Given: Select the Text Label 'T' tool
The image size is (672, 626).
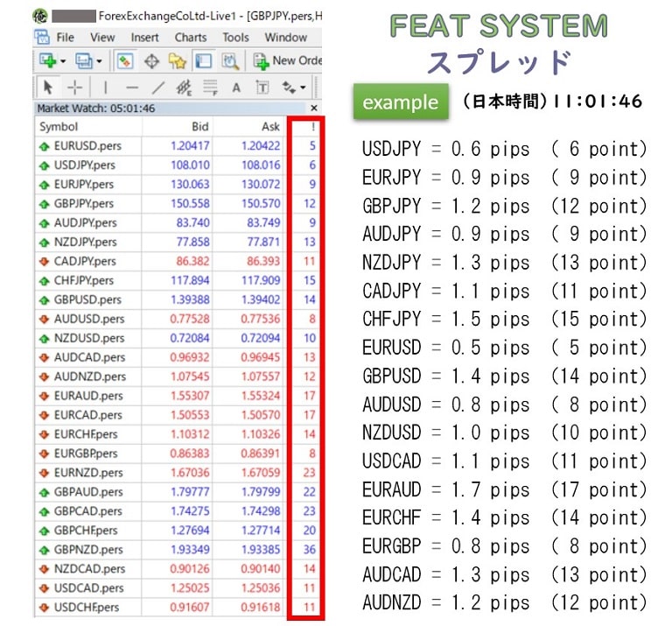Looking at the screenshot, I should [262, 88].
